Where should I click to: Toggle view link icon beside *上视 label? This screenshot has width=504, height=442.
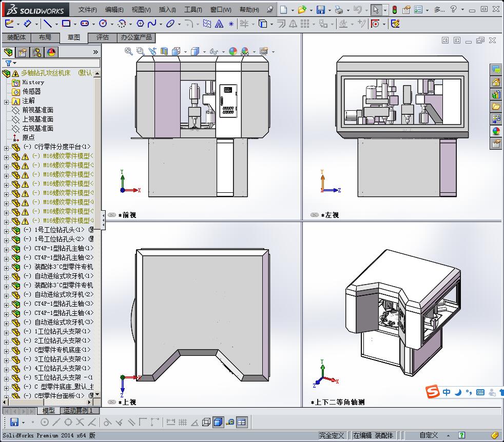[x=112, y=402]
